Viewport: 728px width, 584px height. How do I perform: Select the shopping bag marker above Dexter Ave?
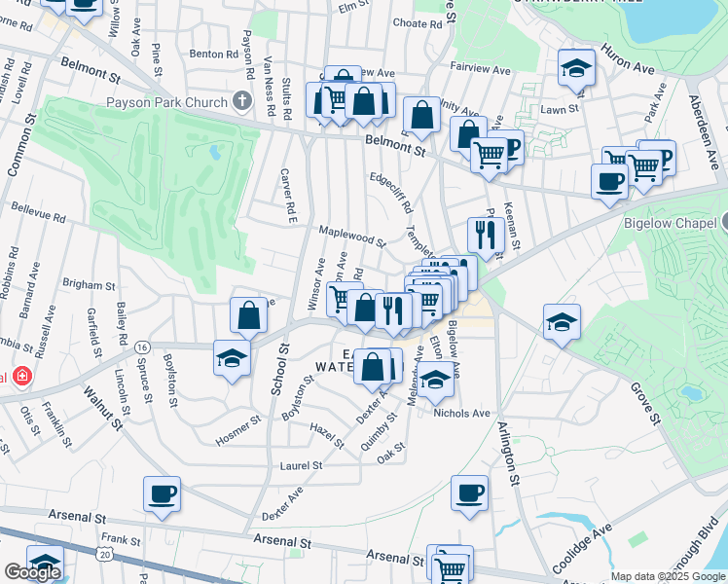[373, 367]
